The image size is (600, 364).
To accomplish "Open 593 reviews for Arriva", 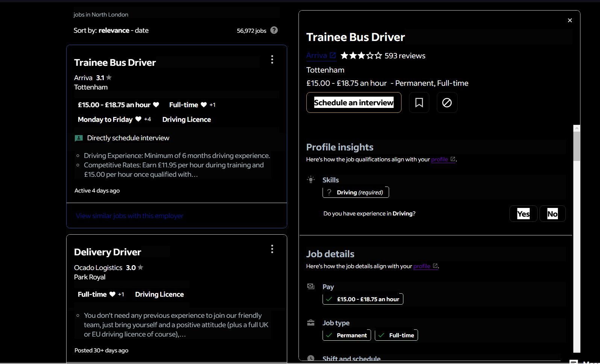I will (x=405, y=56).
